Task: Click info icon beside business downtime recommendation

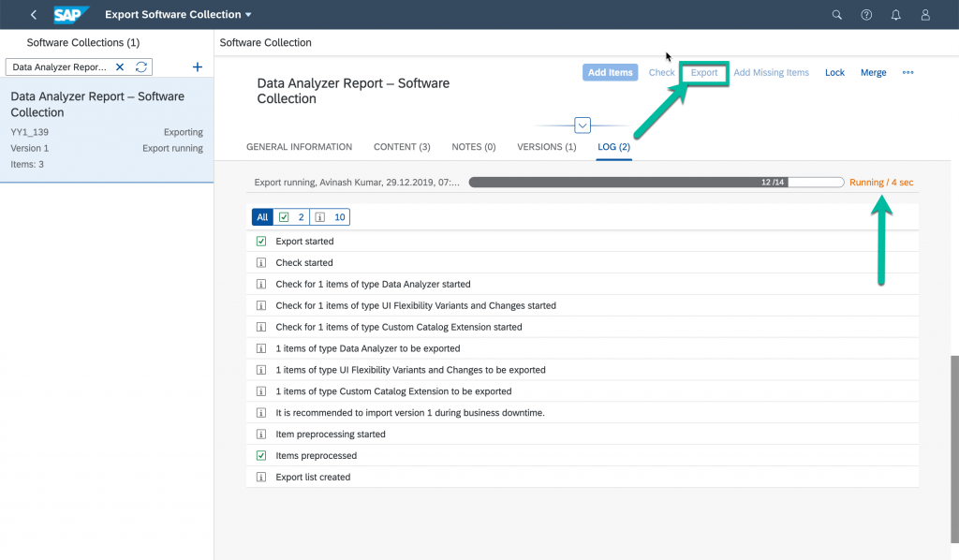Action: click(x=261, y=413)
